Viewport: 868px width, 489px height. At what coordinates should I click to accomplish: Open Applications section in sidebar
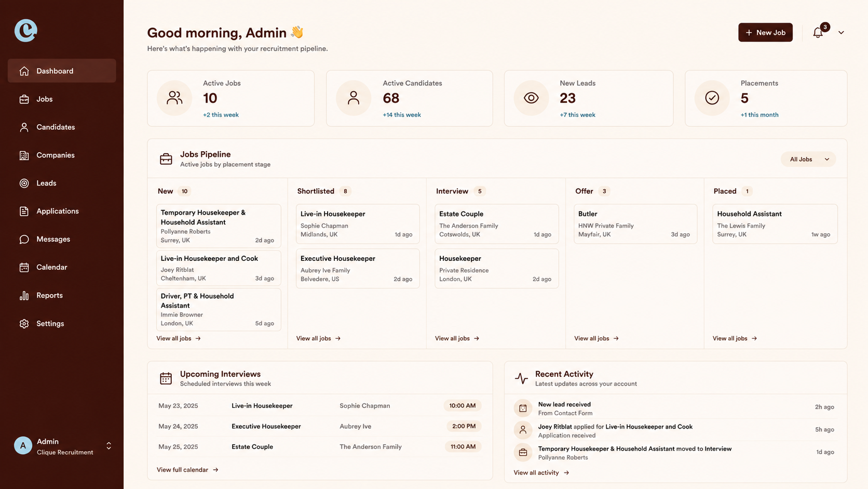[62, 211]
